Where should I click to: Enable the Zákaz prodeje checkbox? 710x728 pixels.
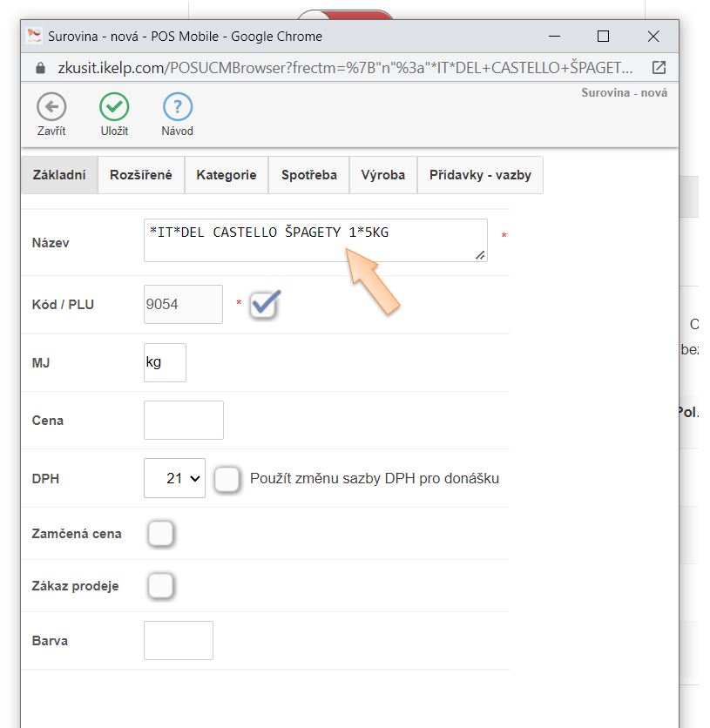160,586
